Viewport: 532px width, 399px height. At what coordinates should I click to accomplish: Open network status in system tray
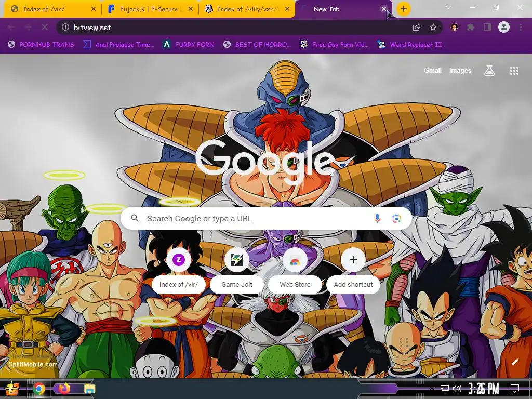coord(445,389)
